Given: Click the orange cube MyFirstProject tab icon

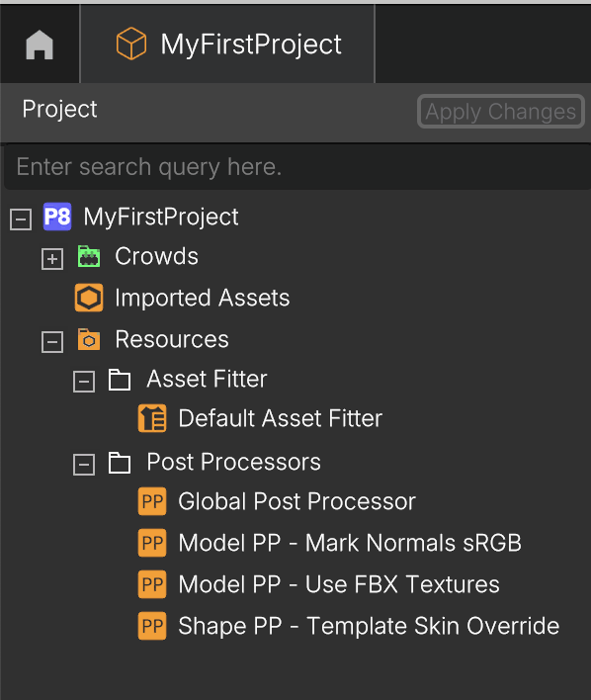Looking at the screenshot, I should tap(130, 44).
